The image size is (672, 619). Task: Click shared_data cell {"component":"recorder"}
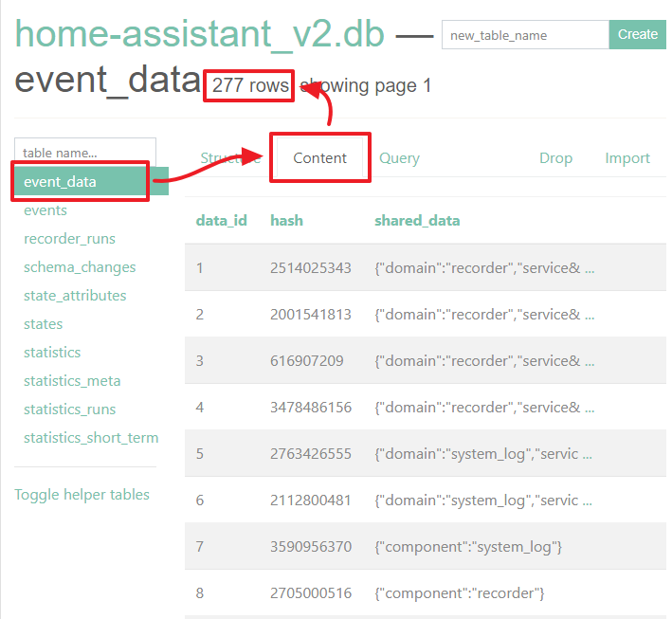(x=460, y=593)
